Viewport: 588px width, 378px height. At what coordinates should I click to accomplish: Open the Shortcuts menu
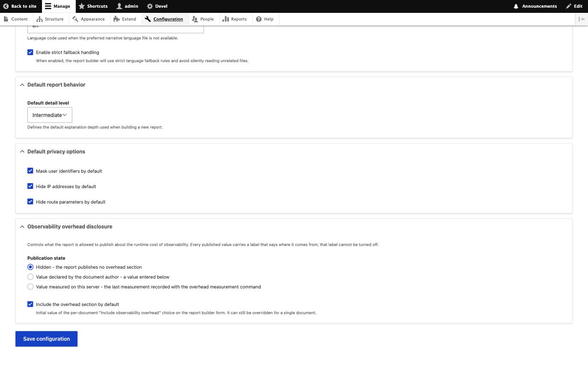tap(93, 6)
